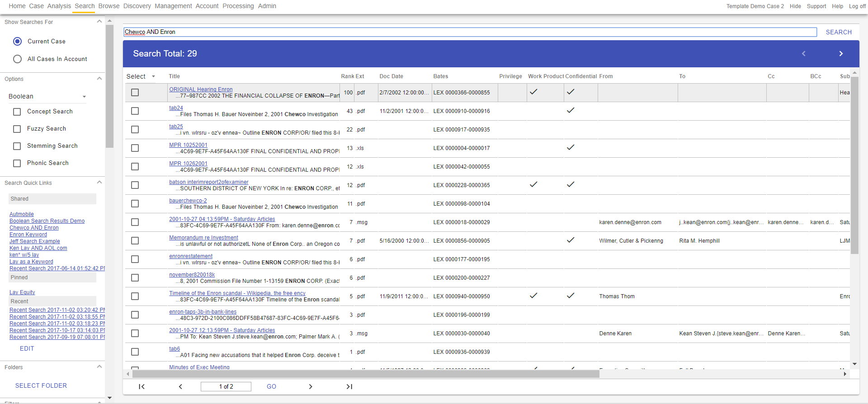Image resolution: width=868 pixels, height=404 pixels.
Task: Open Chewco AND Enron shared quick link
Action: point(34,228)
